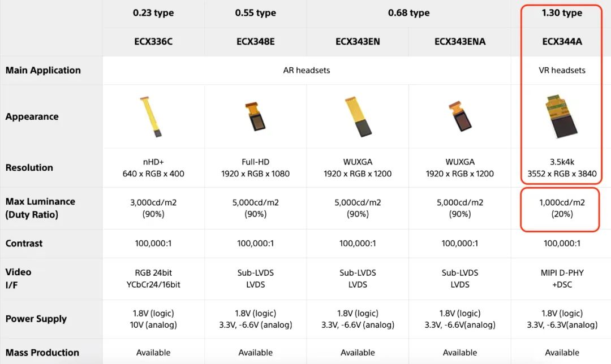Click the ECX343ENA display product image
Image resolution: width=611 pixels, height=364 pixels.
coord(460,115)
